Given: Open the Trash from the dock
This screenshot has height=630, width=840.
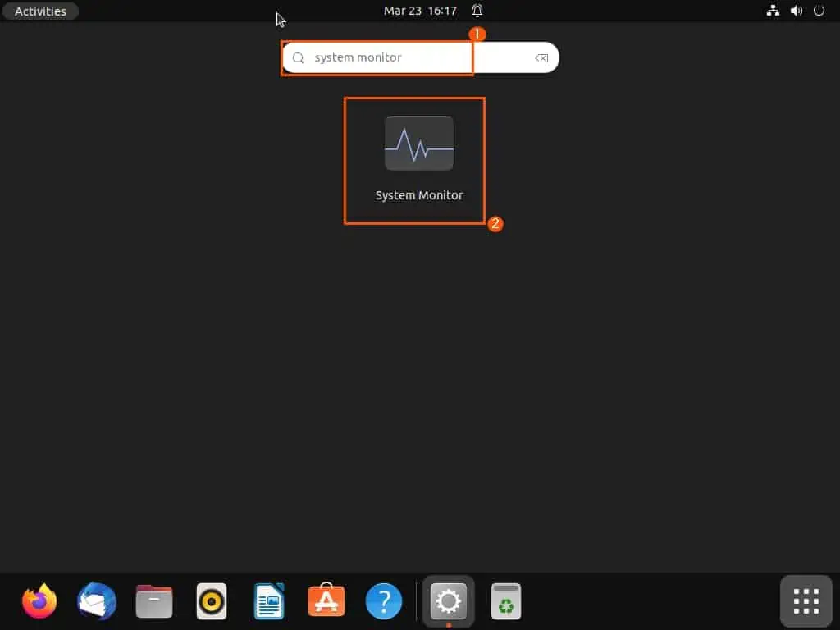Looking at the screenshot, I should coord(506,601).
